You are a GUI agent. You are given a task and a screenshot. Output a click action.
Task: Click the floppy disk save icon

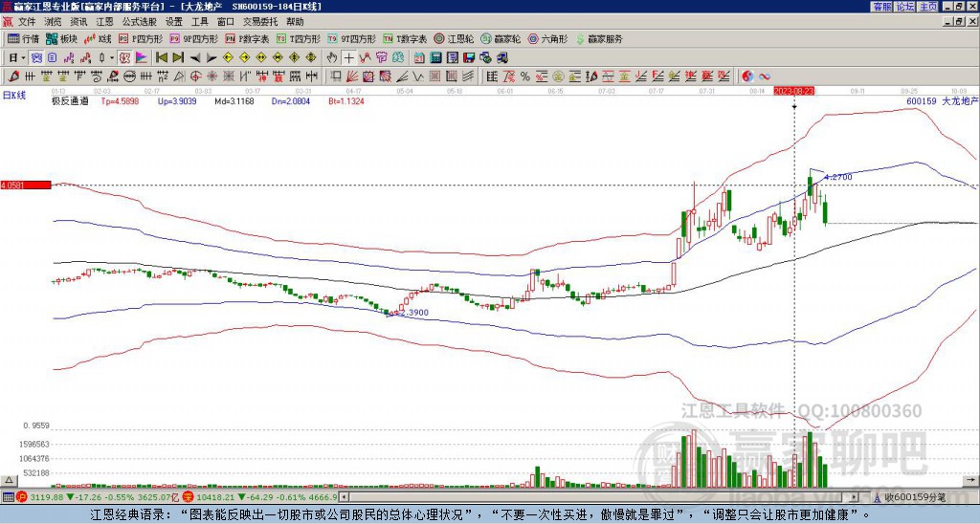pyautogui.click(x=469, y=58)
